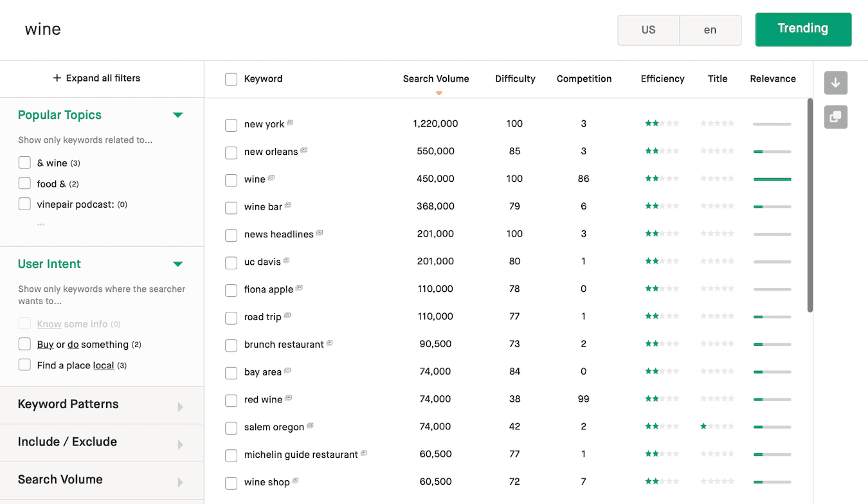Open the US country selector
The width and height of the screenshot is (868, 504).
pos(648,30)
